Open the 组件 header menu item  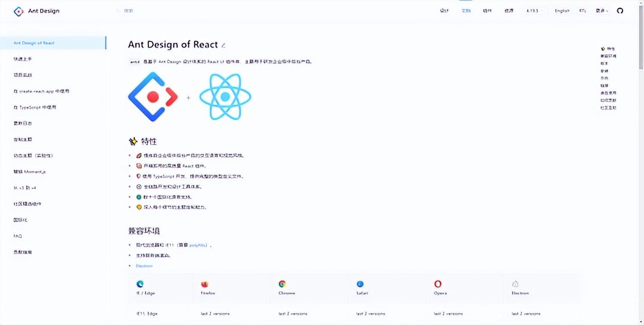pyautogui.click(x=487, y=11)
